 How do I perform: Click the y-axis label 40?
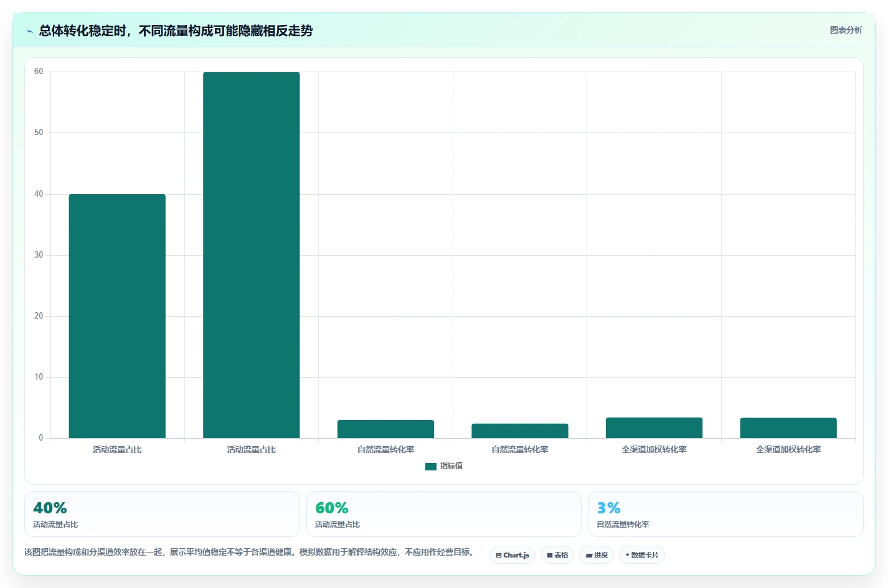(39, 194)
